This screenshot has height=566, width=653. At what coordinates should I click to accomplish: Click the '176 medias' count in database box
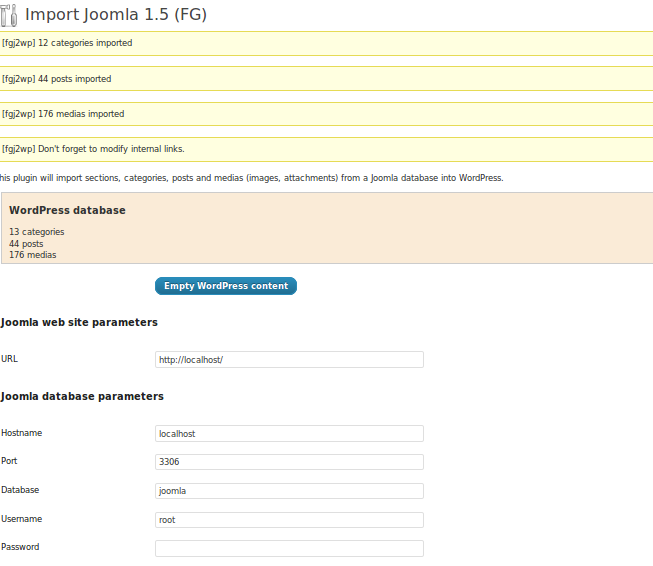[x=32, y=255]
